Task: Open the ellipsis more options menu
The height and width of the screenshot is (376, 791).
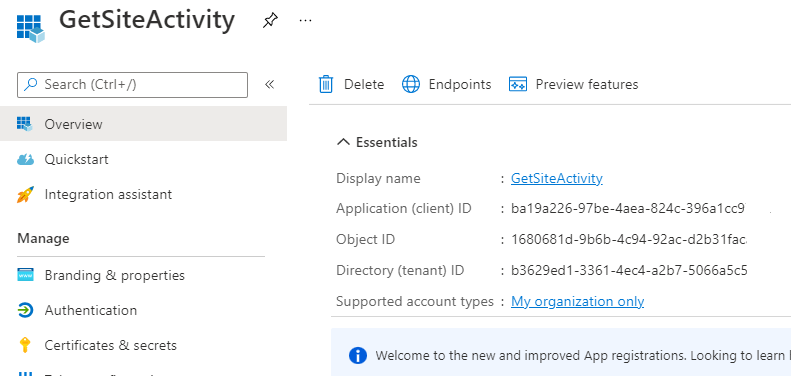Action: (305, 21)
